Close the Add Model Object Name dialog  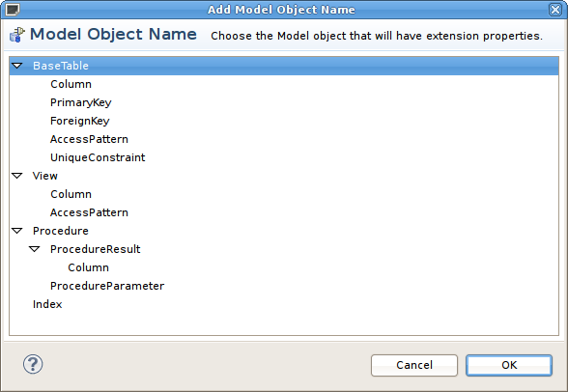tap(555, 9)
